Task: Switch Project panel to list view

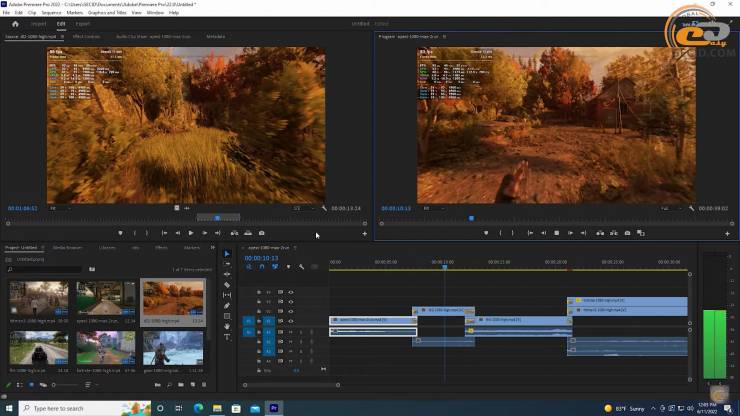Action: [x=19, y=385]
